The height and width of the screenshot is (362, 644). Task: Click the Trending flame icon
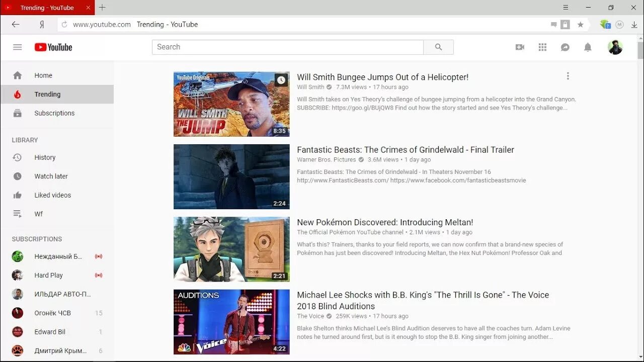click(x=18, y=95)
